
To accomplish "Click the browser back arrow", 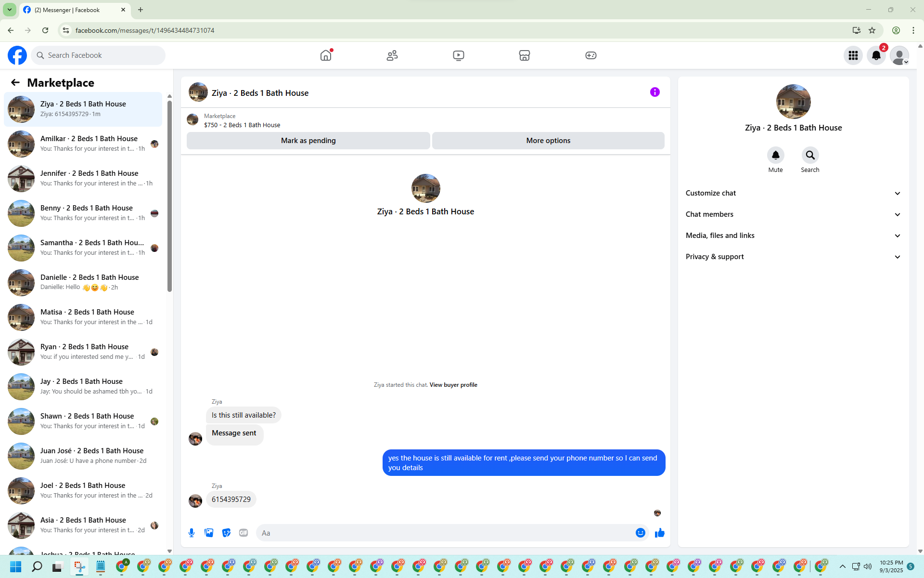I will point(11,30).
